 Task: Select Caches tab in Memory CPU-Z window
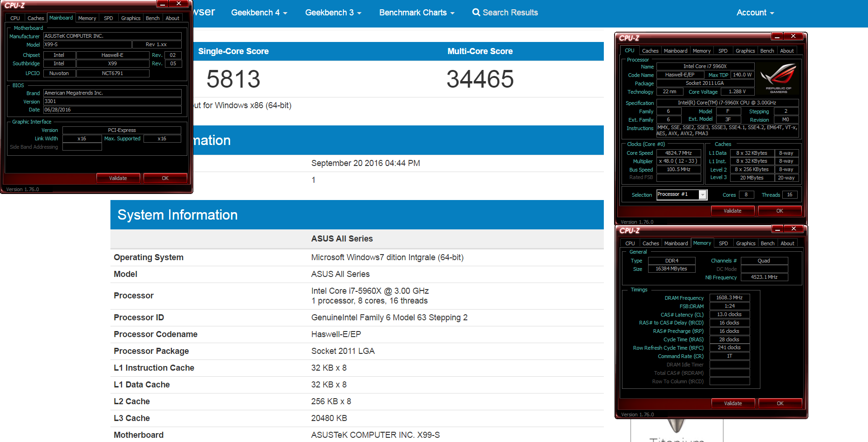650,243
